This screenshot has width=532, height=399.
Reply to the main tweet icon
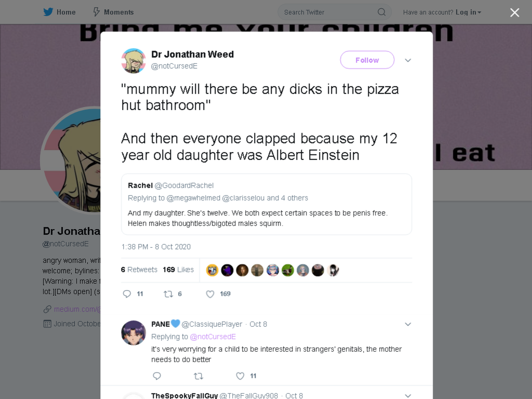click(x=127, y=294)
